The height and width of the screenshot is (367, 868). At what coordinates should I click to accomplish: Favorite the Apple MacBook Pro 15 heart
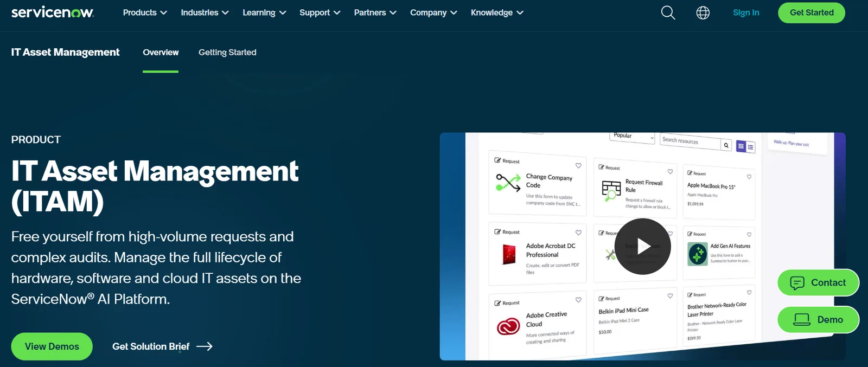(x=749, y=177)
